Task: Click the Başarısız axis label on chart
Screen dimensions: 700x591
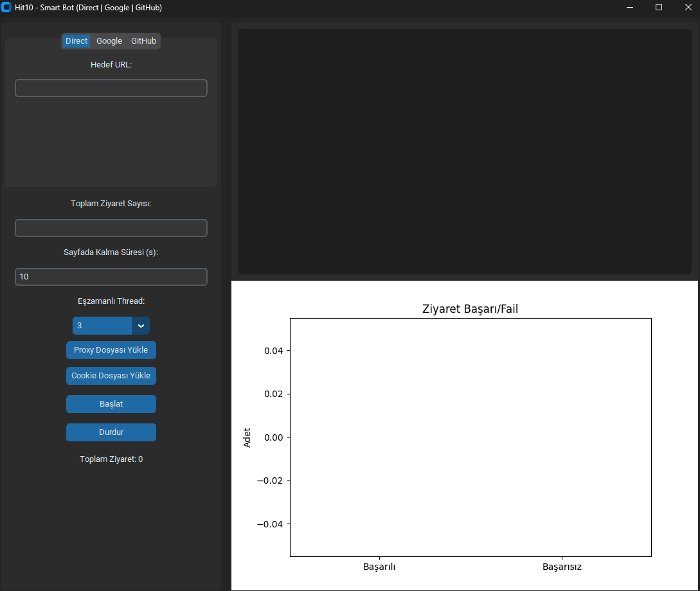Action: (562, 567)
